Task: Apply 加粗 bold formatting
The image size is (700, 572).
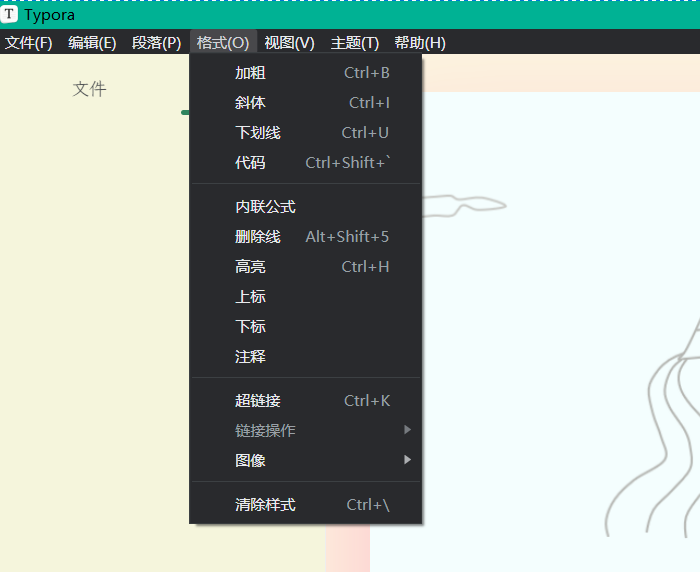Action: pyautogui.click(x=305, y=73)
